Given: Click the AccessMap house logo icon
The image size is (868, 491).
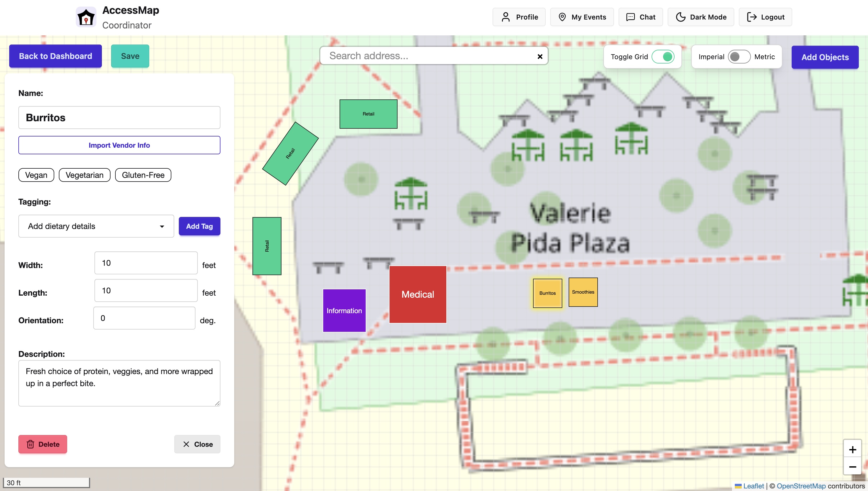Looking at the screenshot, I should (86, 17).
